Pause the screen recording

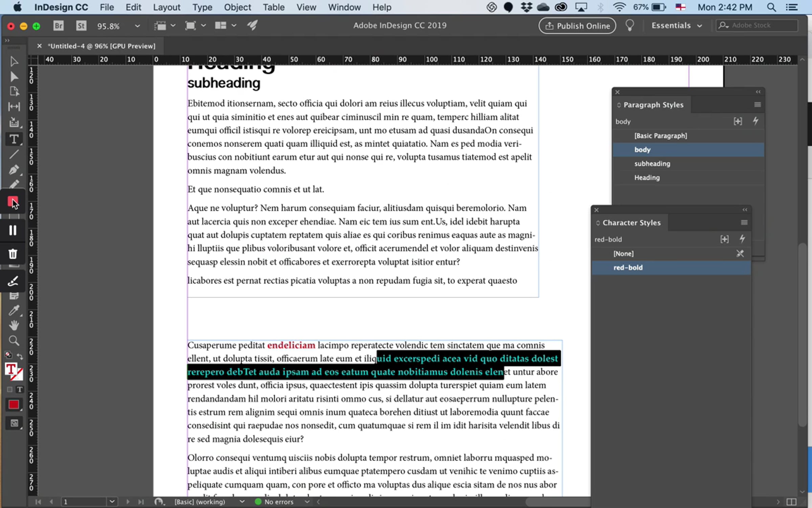[13, 230]
